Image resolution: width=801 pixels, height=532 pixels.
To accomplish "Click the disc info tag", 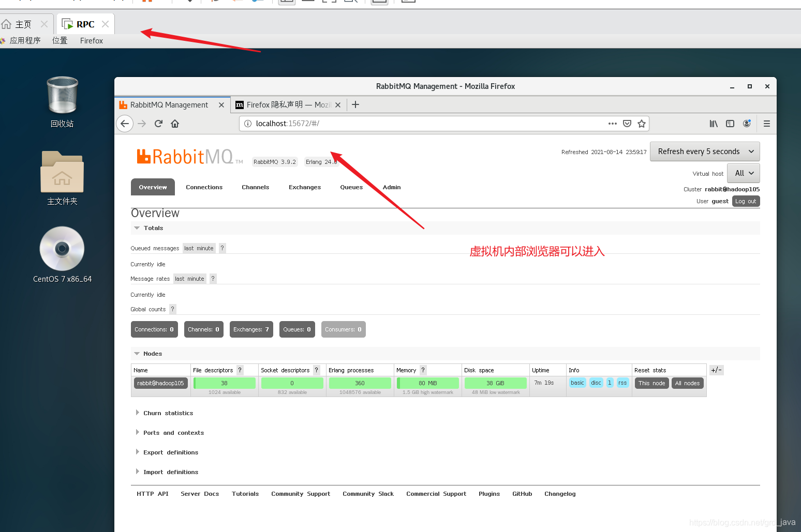I will 596,383.
